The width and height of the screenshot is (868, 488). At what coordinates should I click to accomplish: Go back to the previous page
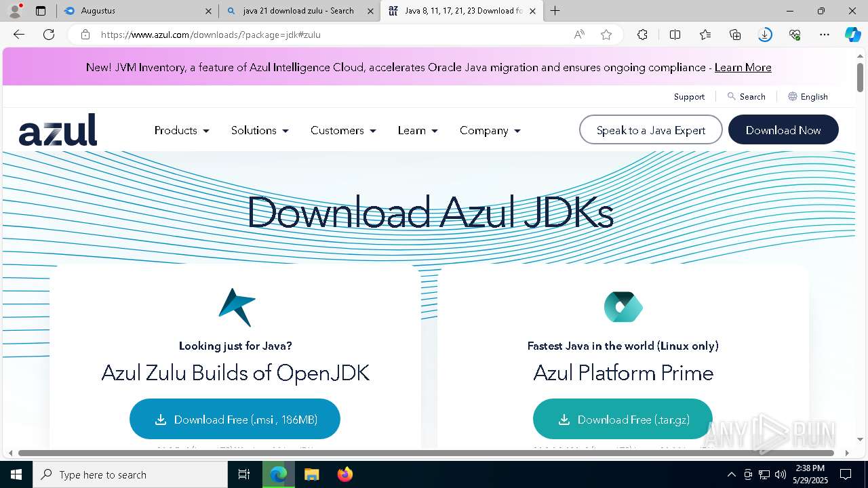point(19,35)
